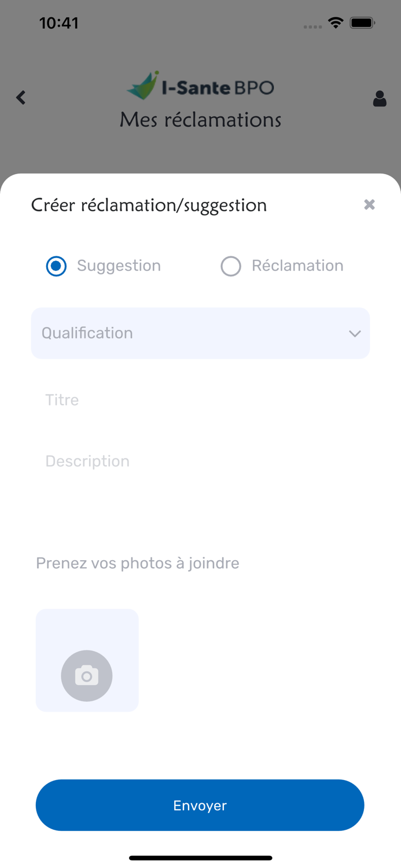
Task: Tap the camera icon to add photo
Action: (87, 675)
